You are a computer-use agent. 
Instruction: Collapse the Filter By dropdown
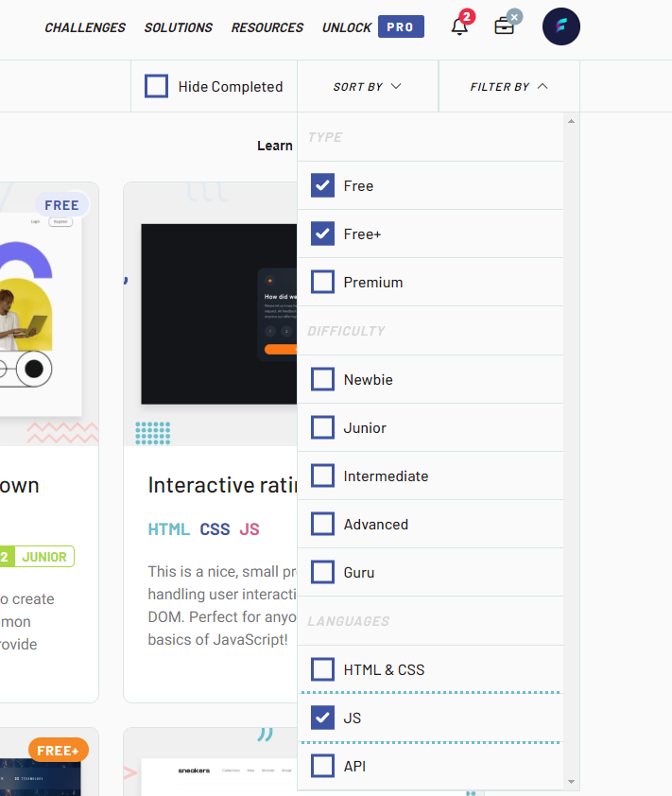[x=509, y=86]
